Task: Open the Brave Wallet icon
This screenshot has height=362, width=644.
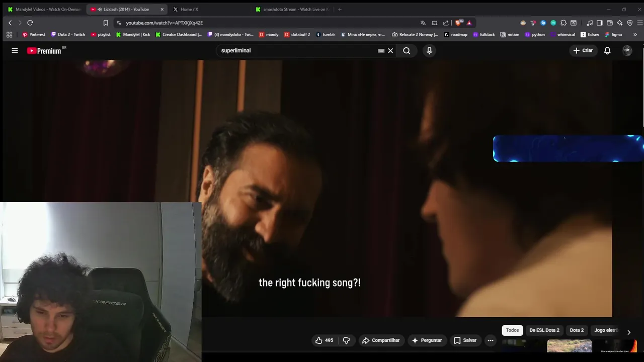Action: point(610,23)
